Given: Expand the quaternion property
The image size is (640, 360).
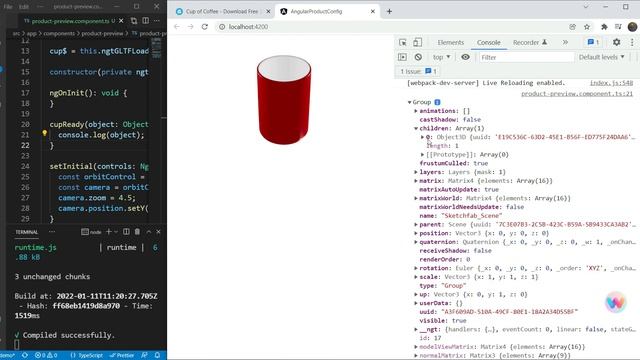Looking at the screenshot, I should (x=416, y=242).
